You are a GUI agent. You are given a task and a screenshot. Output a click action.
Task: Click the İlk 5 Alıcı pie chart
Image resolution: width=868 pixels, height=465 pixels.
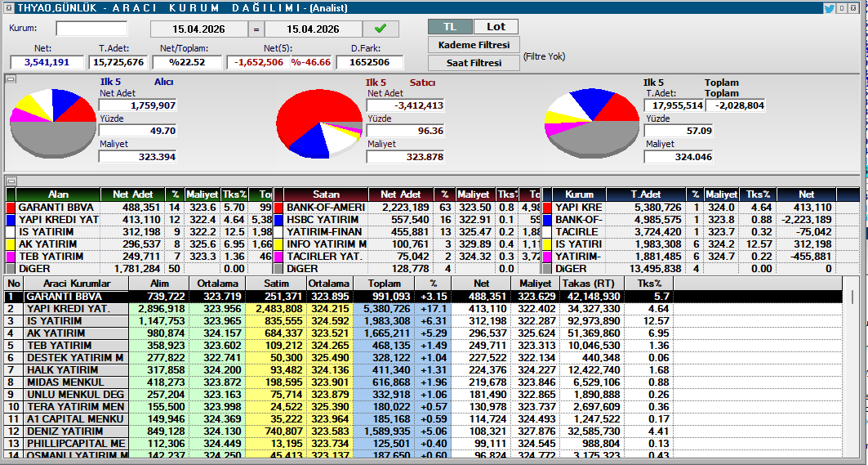[x=53, y=123]
